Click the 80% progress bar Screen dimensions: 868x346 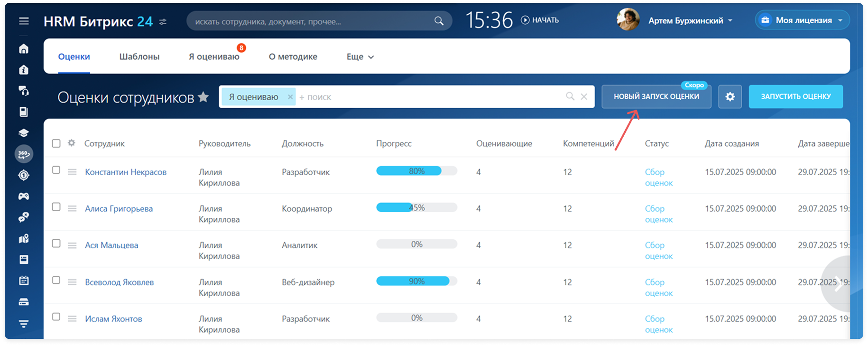(416, 171)
